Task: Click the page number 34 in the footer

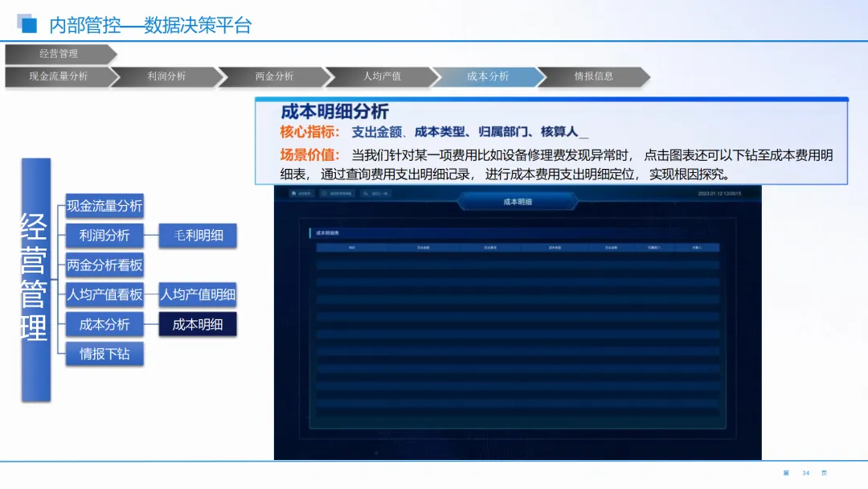Action: pos(805,473)
